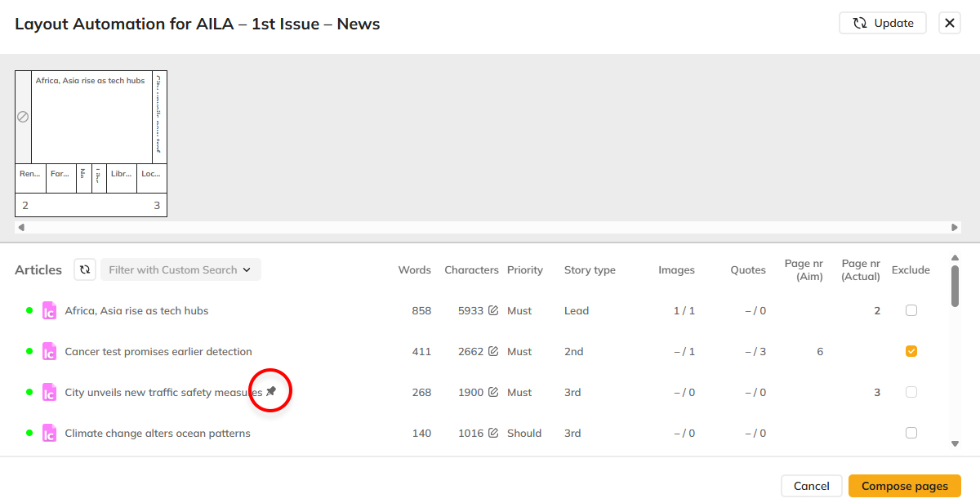Click the prohibited symbol on the page spread preview
Image resolution: width=980 pixels, height=503 pixels.
(x=23, y=116)
